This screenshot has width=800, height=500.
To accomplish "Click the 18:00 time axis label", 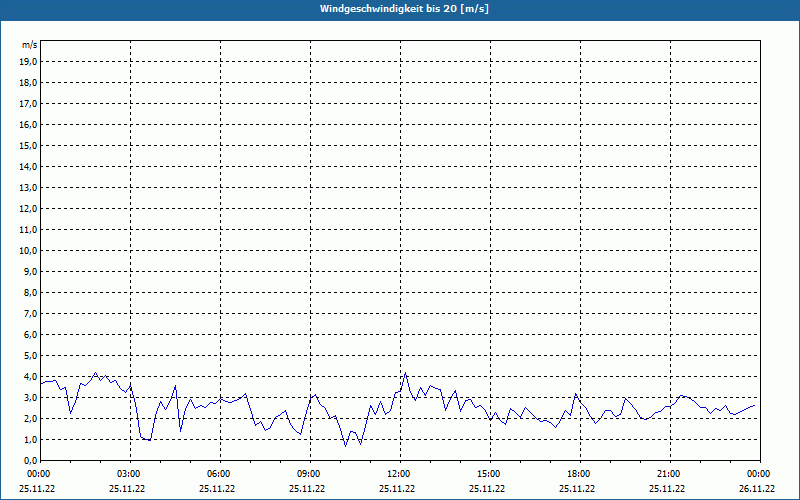I will pos(578,474).
